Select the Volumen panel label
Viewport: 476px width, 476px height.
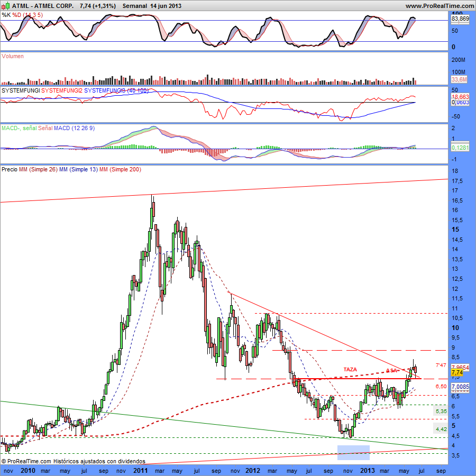tap(13, 56)
